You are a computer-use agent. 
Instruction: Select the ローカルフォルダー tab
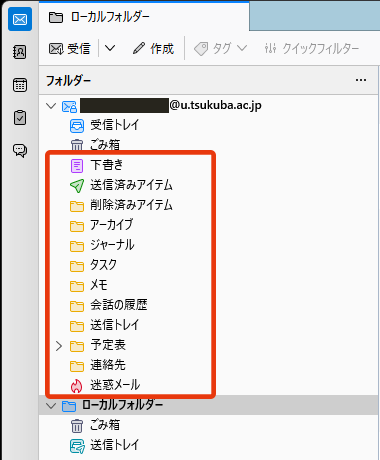click(144, 17)
